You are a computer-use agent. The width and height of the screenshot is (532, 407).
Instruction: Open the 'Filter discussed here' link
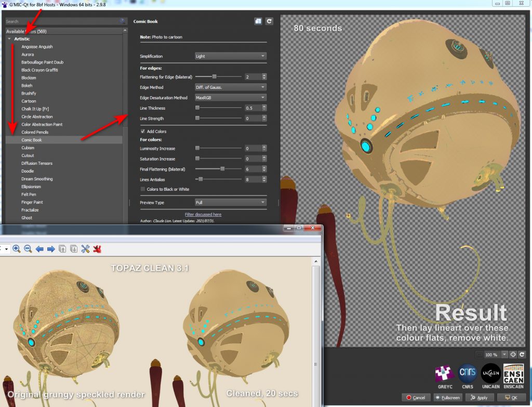[x=203, y=214]
